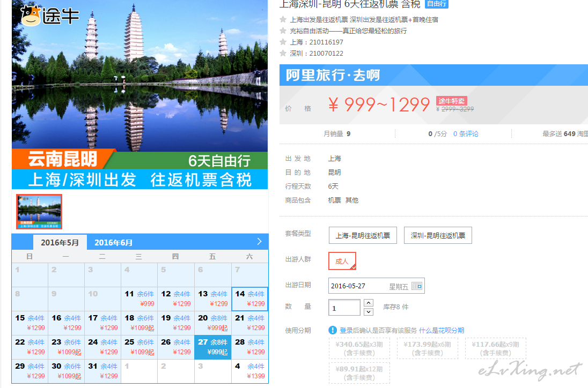Click the 出游日期 input showing 2016-05-27
This screenshot has width=588, height=388.
pyautogui.click(x=376, y=286)
